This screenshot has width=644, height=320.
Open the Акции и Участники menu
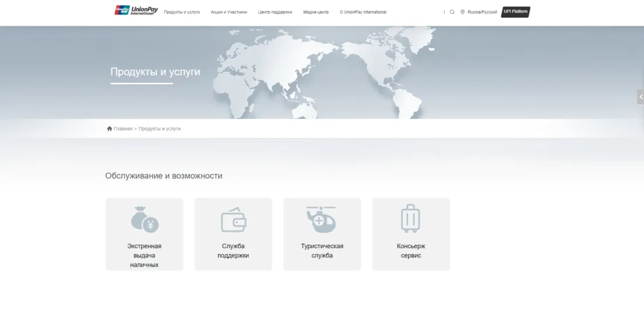tap(229, 12)
